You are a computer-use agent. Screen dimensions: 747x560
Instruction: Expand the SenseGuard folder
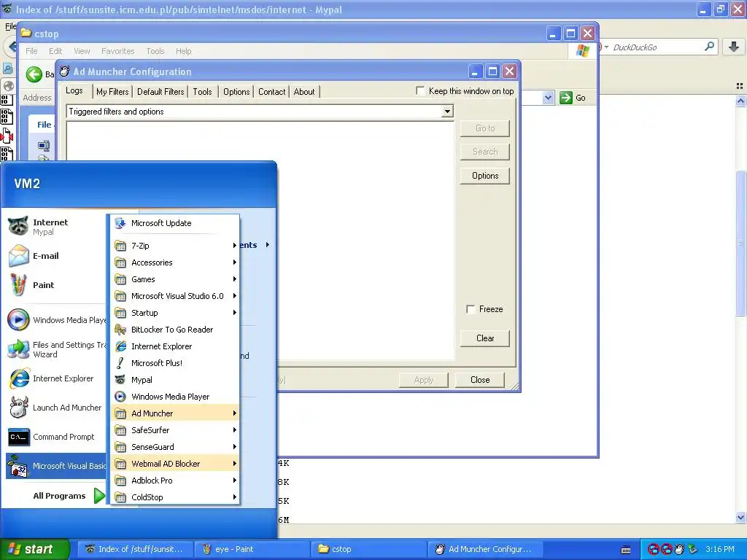pyautogui.click(x=175, y=447)
